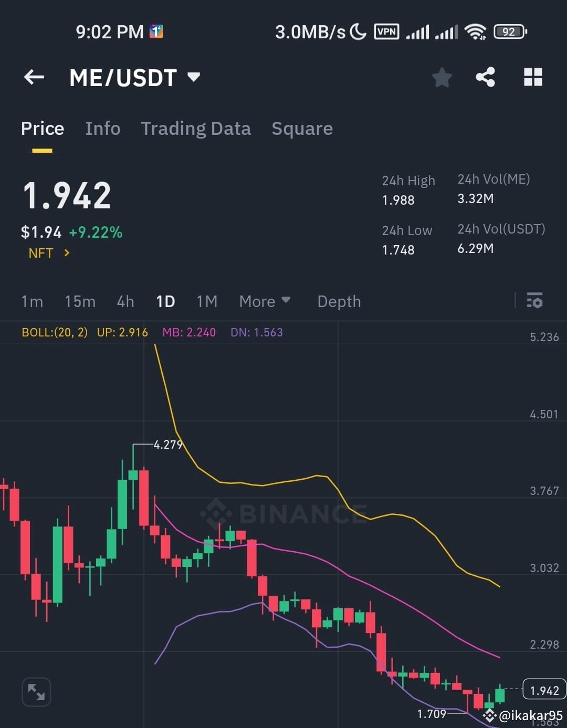Screen dimensions: 567x728
Task: Activate the 4h interval view
Action: pos(125,301)
